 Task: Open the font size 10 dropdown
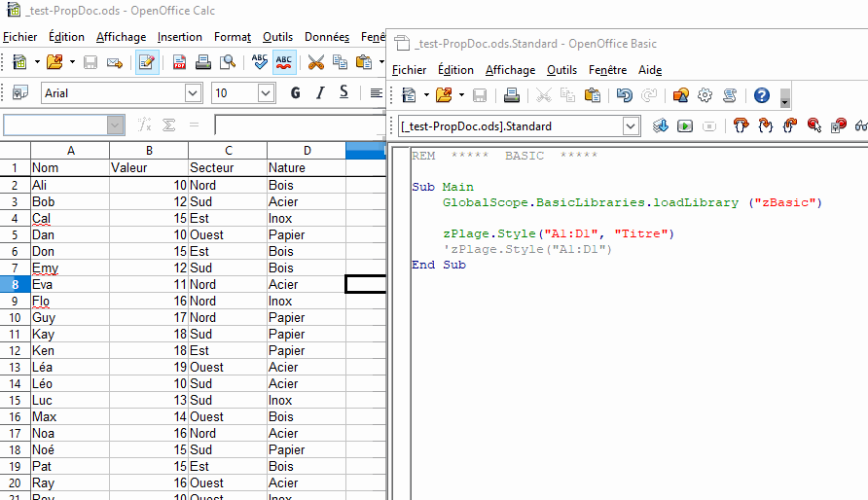pyautogui.click(x=266, y=93)
